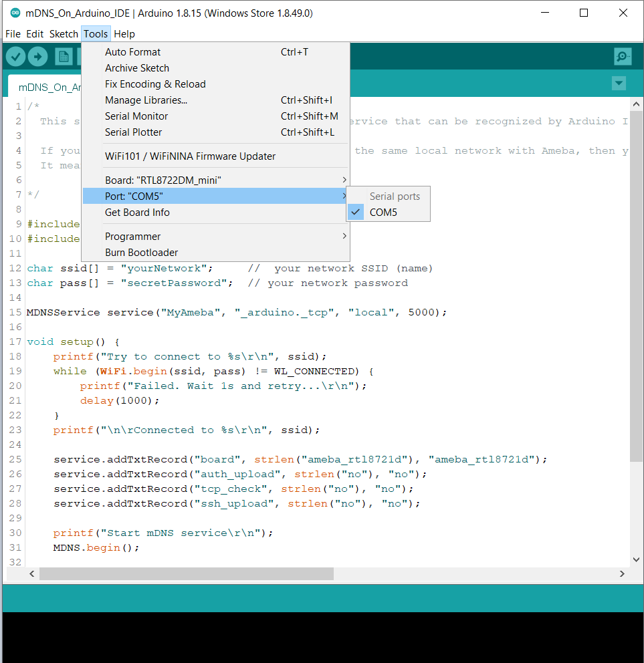Select the checked COM5 serial port

coord(388,213)
